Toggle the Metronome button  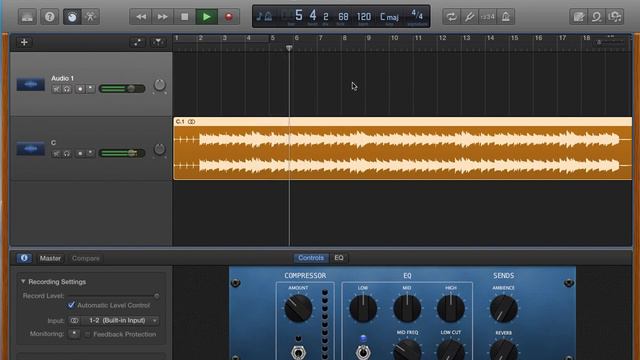[505, 17]
